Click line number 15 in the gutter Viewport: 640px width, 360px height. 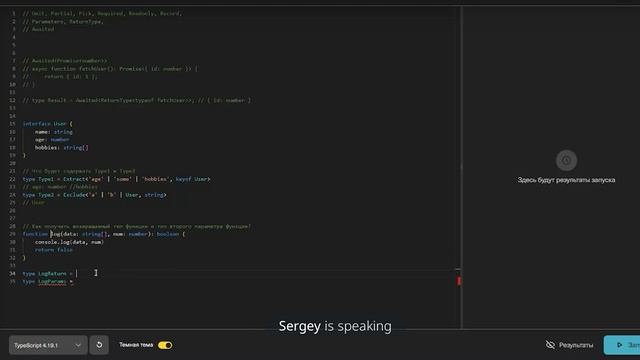12,124
